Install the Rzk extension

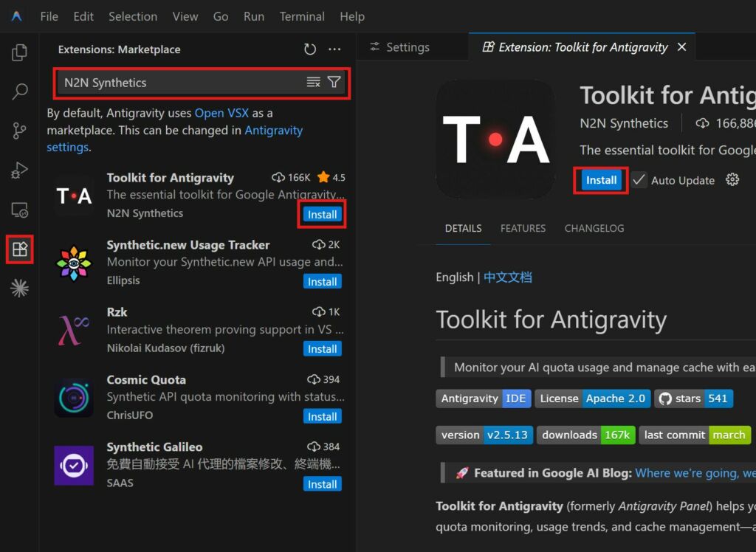[322, 349]
